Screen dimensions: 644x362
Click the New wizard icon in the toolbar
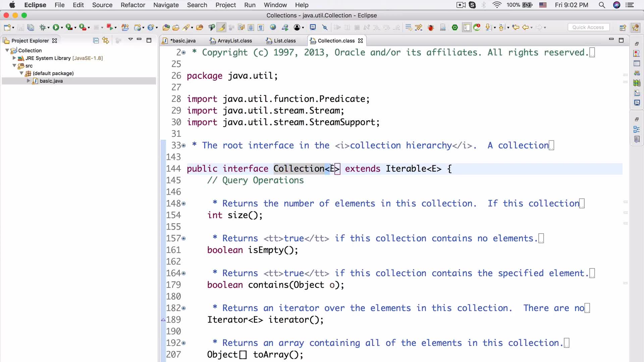(x=7, y=27)
